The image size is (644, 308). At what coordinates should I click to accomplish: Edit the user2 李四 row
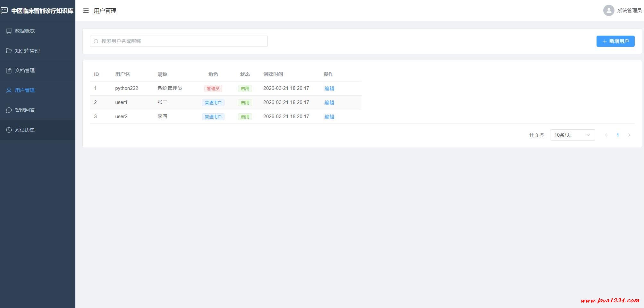pyautogui.click(x=329, y=117)
